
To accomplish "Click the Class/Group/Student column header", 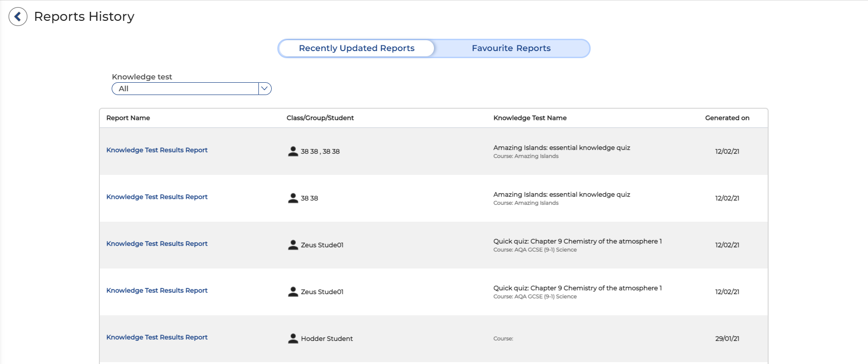I will pyautogui.click(x=320, y=118).
